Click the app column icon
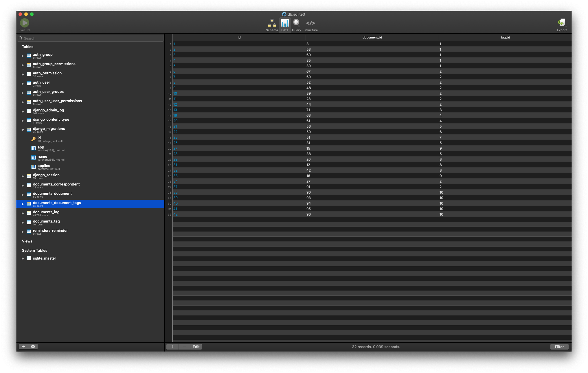This screenshot has width=588, height=373. (34, 148)
